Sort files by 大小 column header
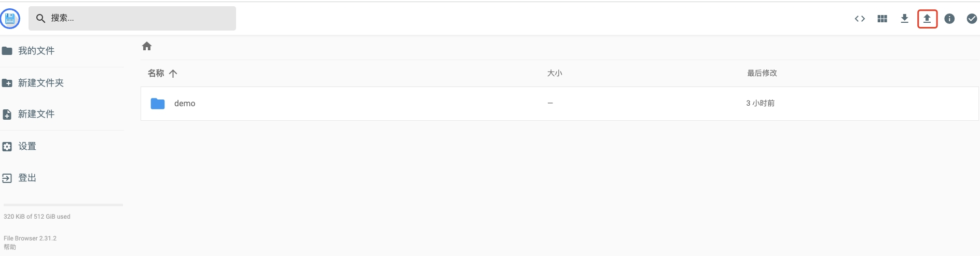 (x=555, y=74)
